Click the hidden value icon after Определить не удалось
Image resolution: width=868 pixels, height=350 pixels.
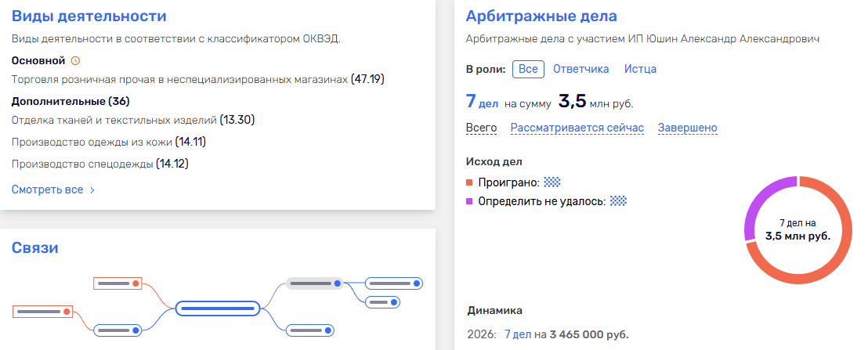click(x=619, y=201)
